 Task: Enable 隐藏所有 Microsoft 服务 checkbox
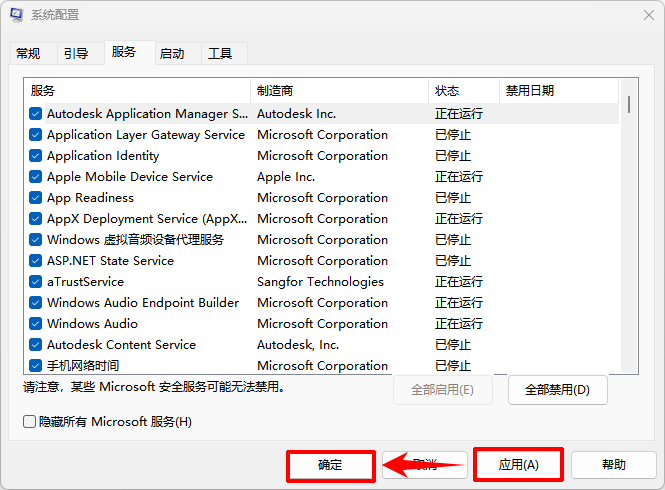29,422
